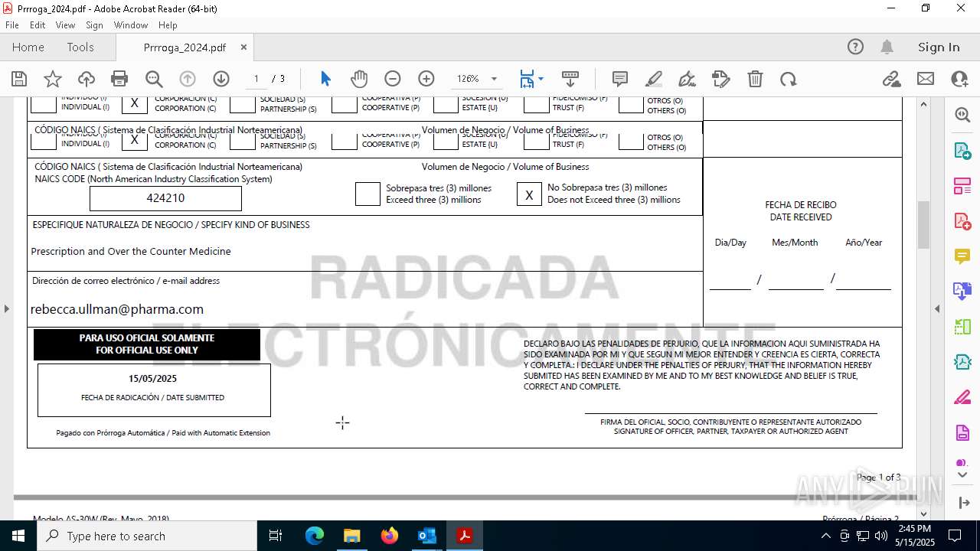Click the Save file icon

(x=19, y=79)
